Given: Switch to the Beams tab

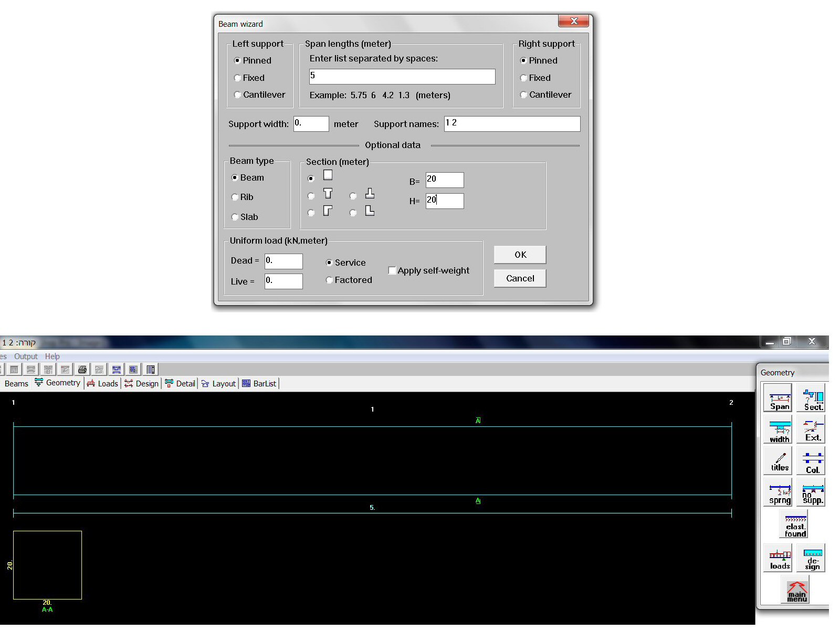Looking at the screenshot, I should (x=16, y=383).
